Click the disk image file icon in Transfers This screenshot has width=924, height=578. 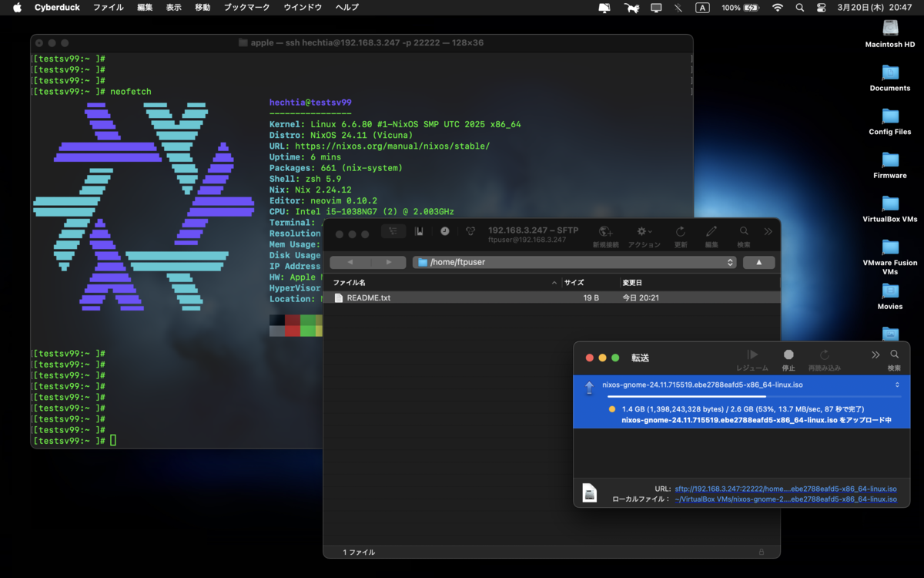tap(590, 492)
